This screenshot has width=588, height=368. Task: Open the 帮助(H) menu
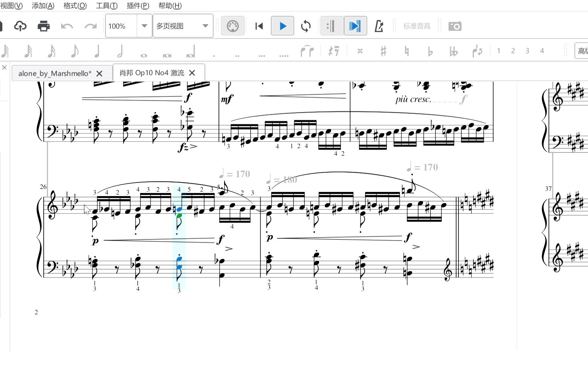170,6
